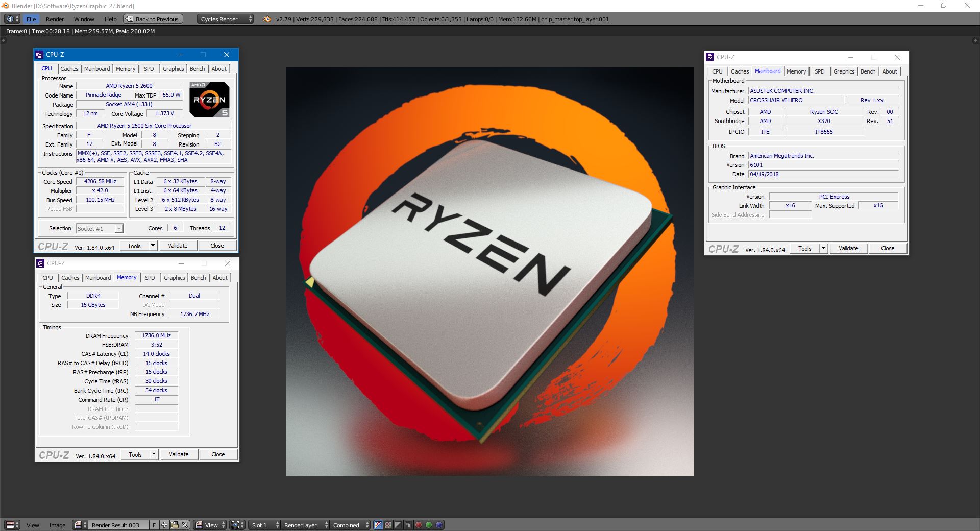Click the 'X370' southbridge value
Image resolution: width=980 pixels, height=531 pixels.
(823, 121)
